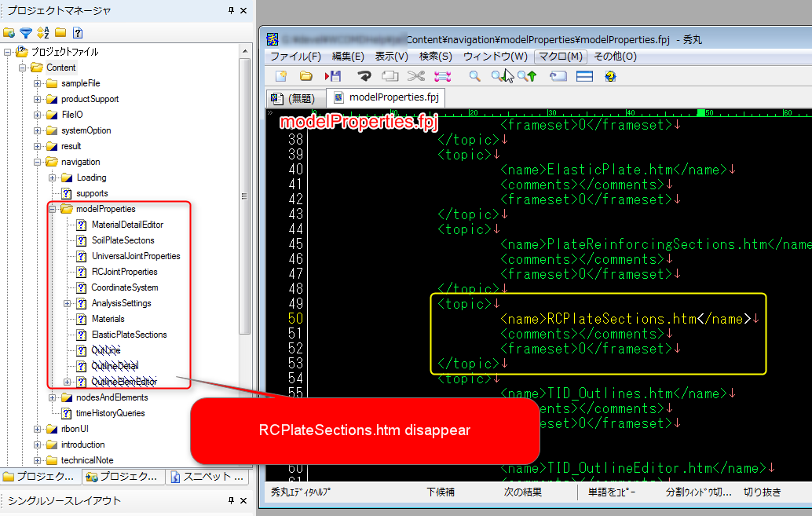Select the introduction folder
Screen dimensions: 812x516
[83, 445]
